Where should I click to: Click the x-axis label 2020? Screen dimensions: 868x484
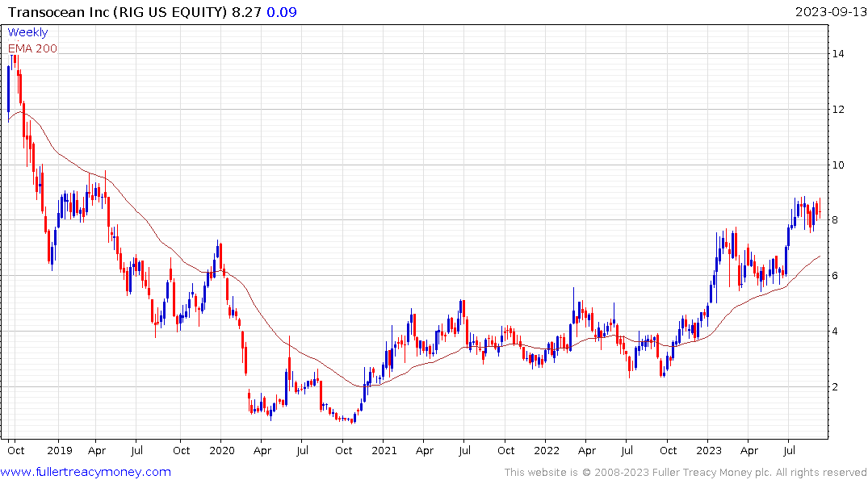[x=222, y=450]
